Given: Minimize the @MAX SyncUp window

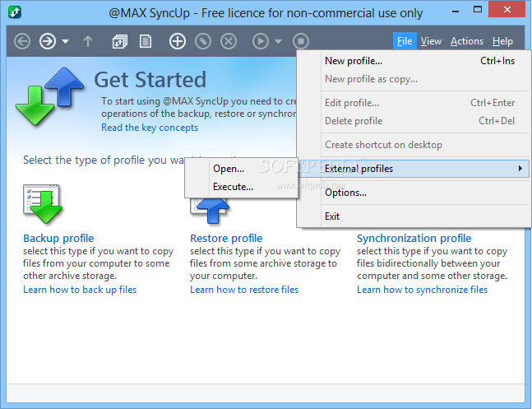Looking at the screenshot, I should [x=456, y=10].
